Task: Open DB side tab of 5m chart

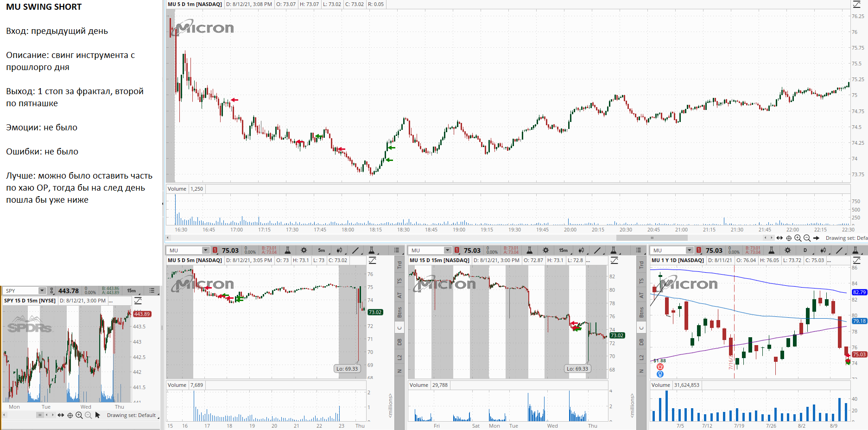Action: coord(399,342)
